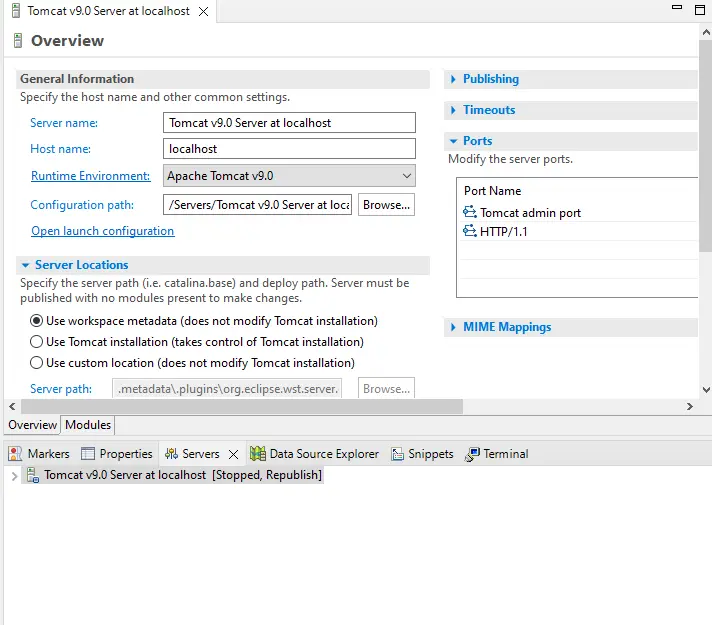712x625 pixels.
Task: Click the scroll right arrow
Action: [x=690, y=406]
